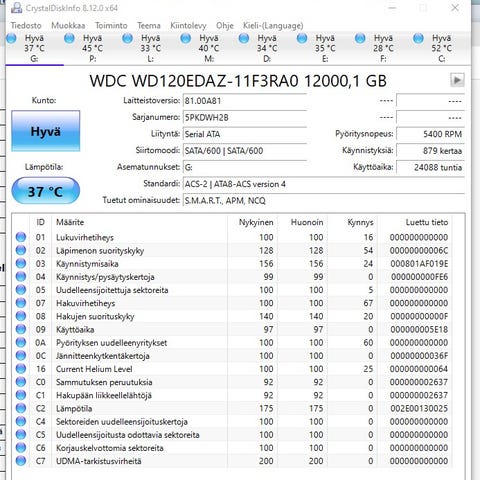This screenshot has width=480, height=480.
Task: Click status icon for Current Helium Level row
Action: tap(21, 369)
